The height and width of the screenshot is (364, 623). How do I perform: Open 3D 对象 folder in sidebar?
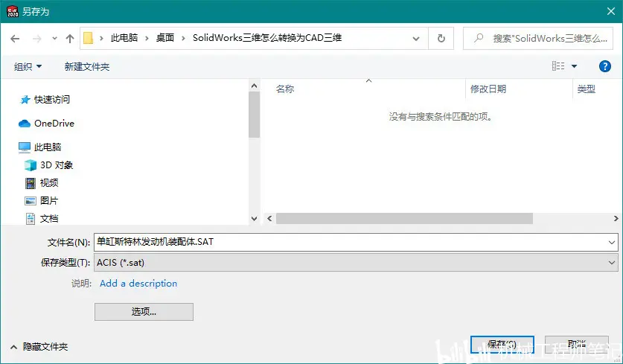[x=57, y=165]
